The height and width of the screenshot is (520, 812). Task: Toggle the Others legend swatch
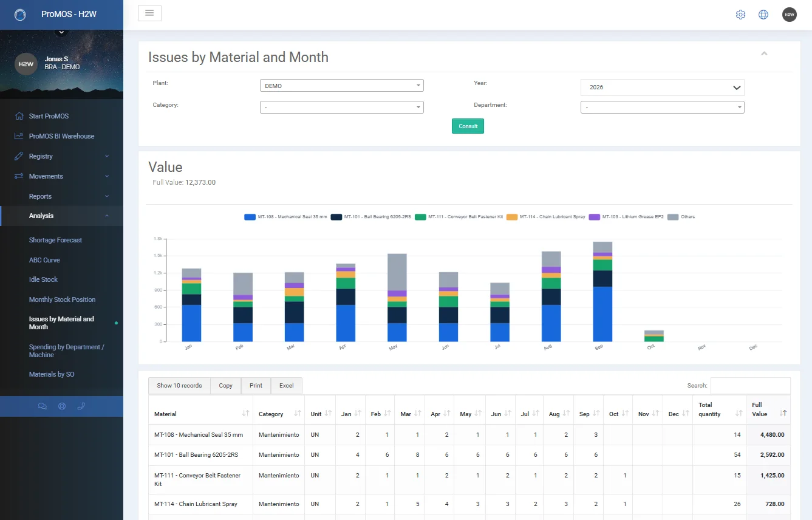673,217
